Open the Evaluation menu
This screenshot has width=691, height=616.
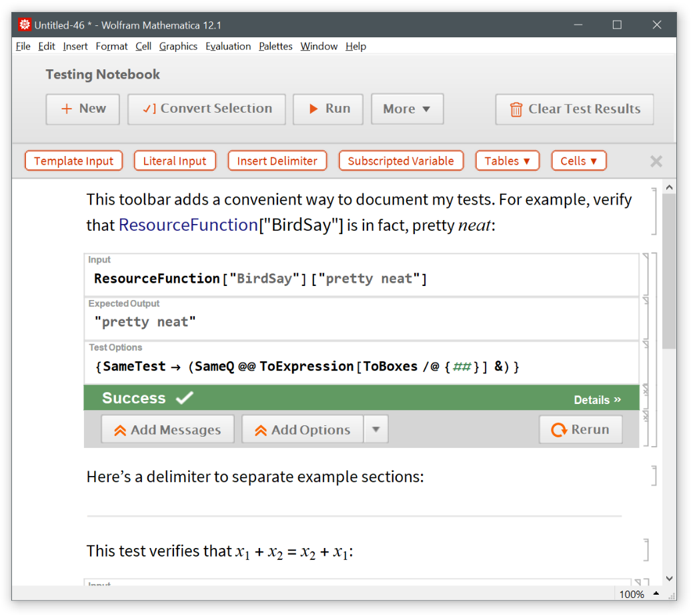228,47
